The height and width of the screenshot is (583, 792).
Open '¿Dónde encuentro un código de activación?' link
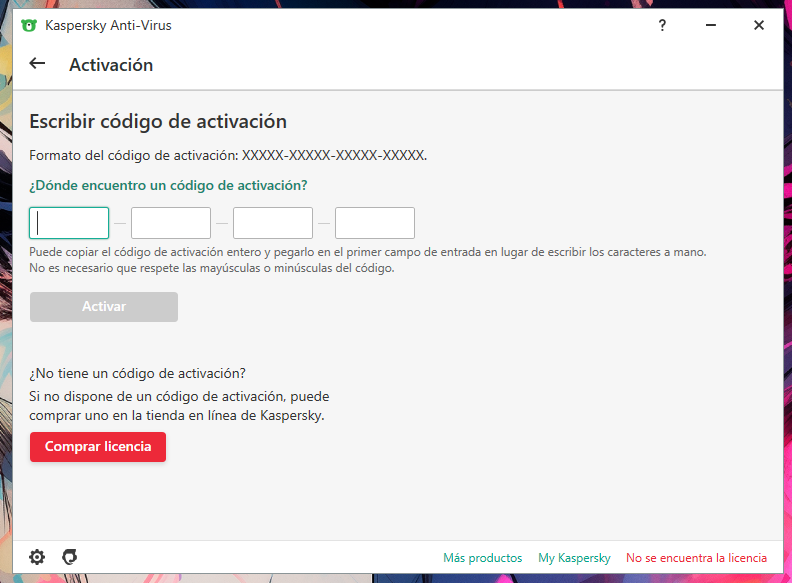point(168,185)
